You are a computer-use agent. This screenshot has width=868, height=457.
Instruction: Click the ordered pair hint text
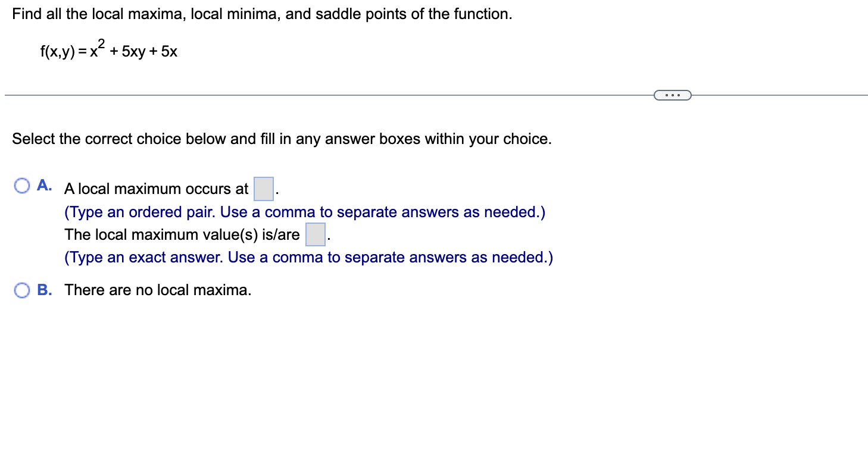[305, 212]
